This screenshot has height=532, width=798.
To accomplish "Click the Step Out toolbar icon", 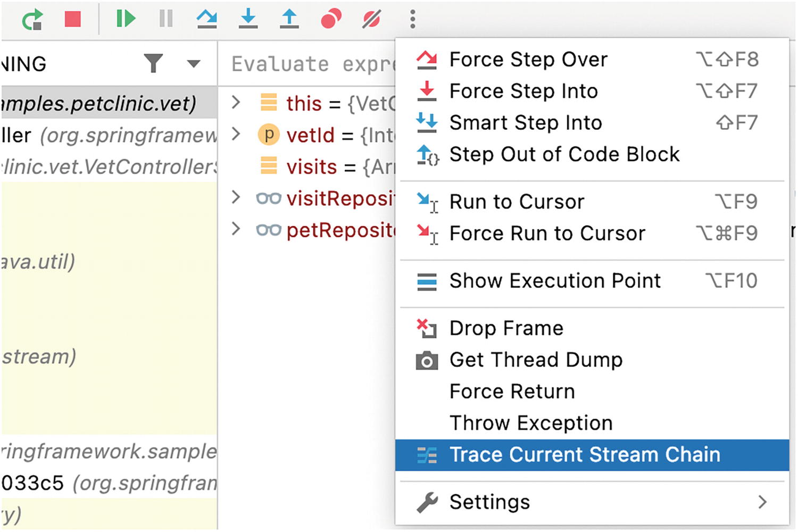I will click(x=289, y=19).
